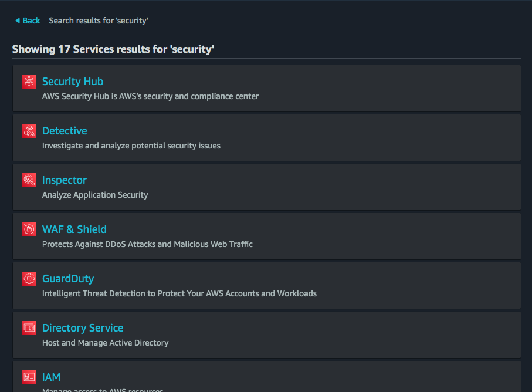Click 'Host and Manage Active Directory' description

pos(105,343)
